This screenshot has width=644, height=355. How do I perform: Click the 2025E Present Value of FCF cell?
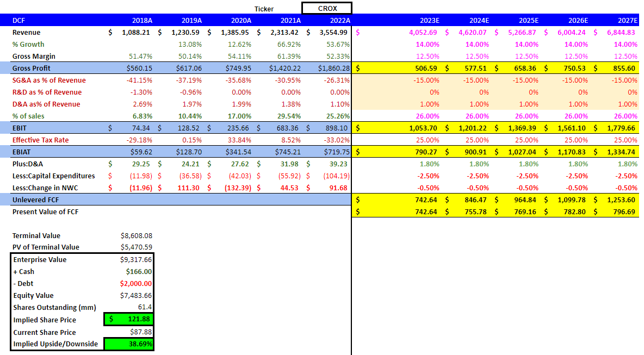click(x=521, y=211)
